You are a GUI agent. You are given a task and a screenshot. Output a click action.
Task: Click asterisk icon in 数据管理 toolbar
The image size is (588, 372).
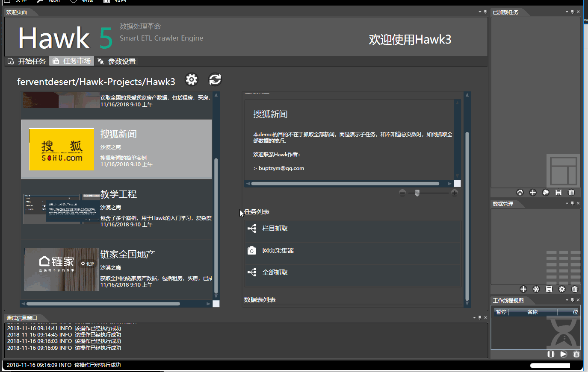pyautogui.click(x=536, y=289)
